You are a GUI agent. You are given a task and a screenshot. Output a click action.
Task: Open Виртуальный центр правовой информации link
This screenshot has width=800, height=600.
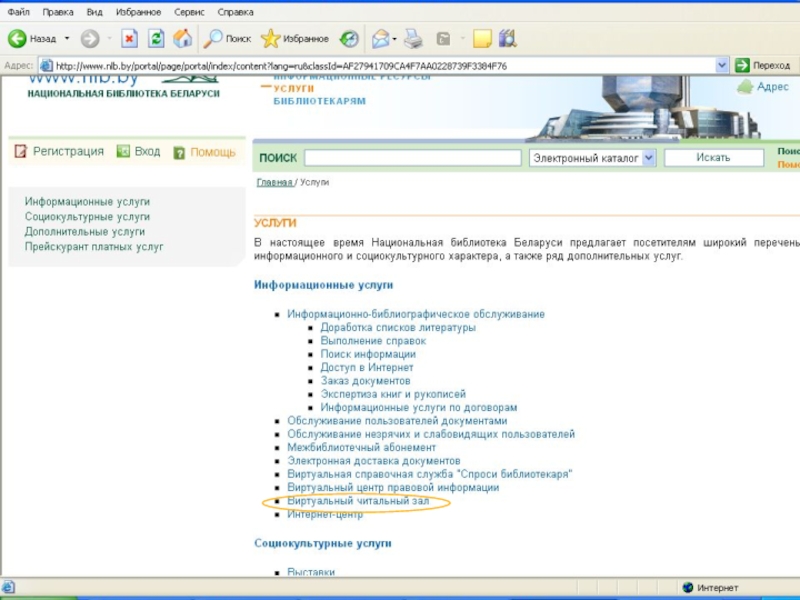[393, 487]
